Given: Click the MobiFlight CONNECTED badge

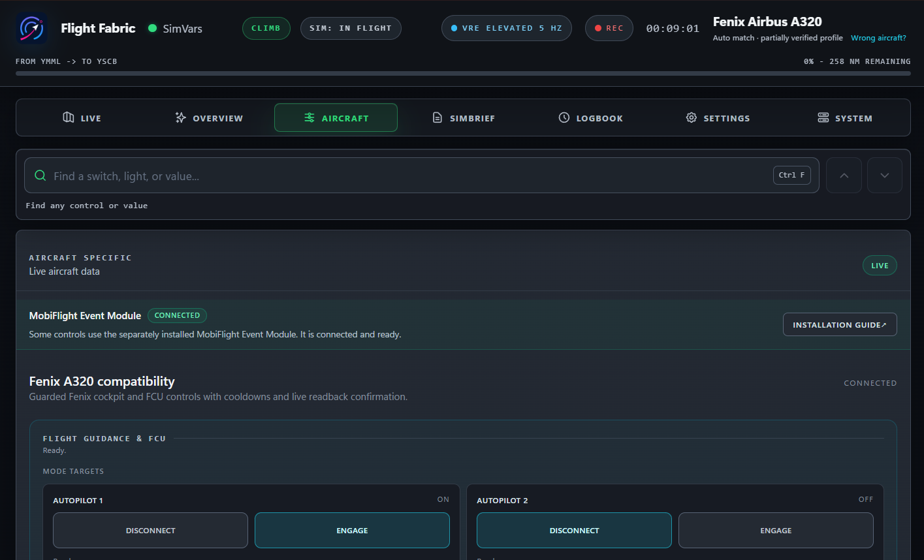Looking at the screenshot, I should pyautogui.click(x=177, y=315).
